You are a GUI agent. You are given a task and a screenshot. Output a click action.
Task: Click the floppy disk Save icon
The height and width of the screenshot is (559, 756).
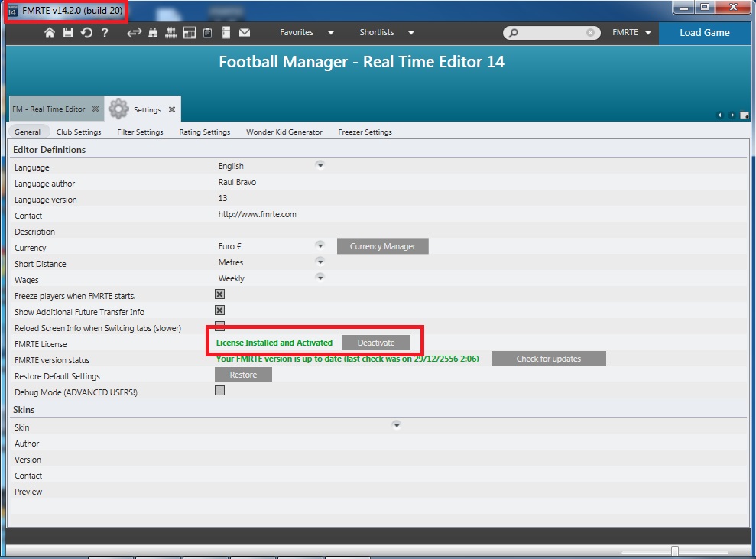(68, 33)
